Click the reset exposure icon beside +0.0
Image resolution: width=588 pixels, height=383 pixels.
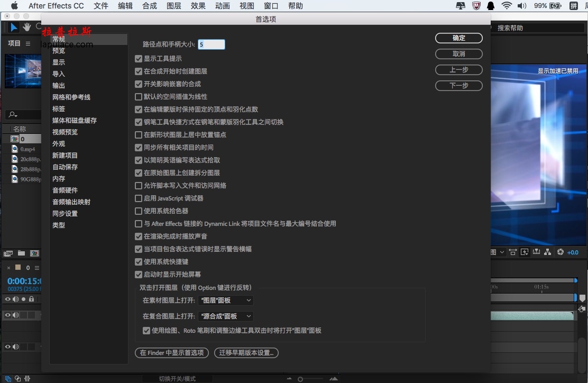561,252
